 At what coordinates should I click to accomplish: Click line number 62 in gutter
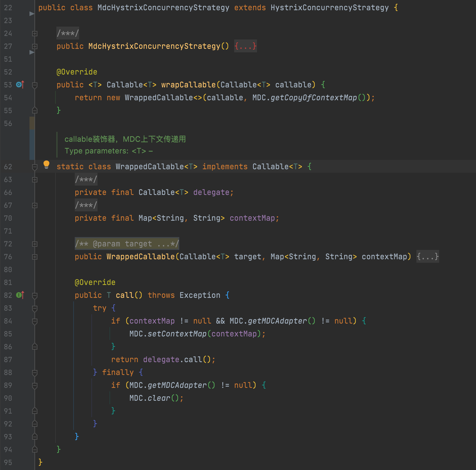pos(8,167)
